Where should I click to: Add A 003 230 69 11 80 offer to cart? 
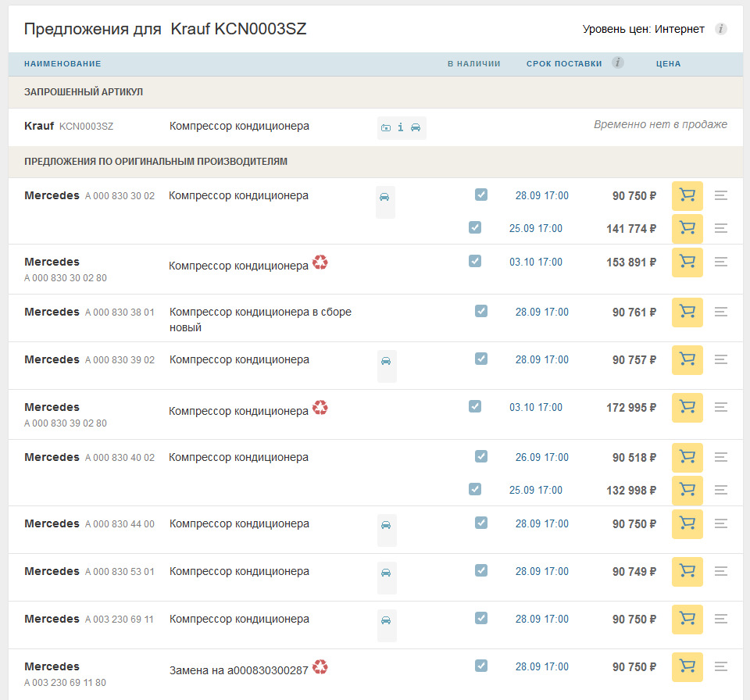point(687,667)
